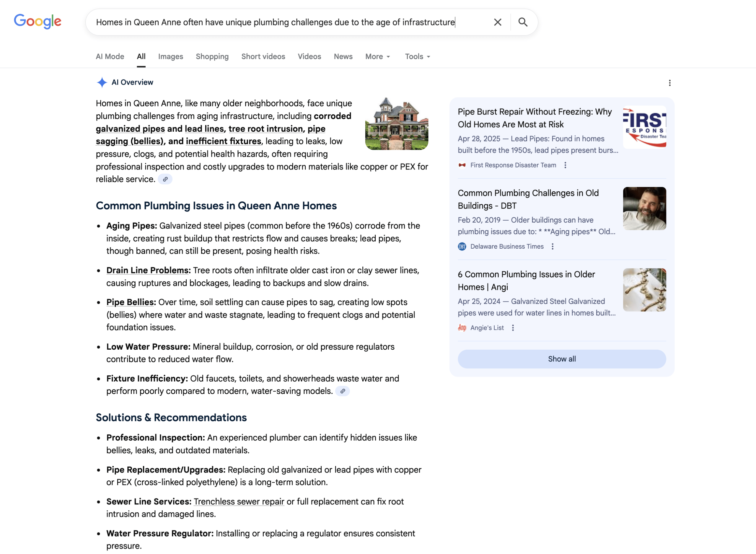Open AI Overview three-dot options menu
The height and width of the screenshot is (554, 756).
coord(669,83)
